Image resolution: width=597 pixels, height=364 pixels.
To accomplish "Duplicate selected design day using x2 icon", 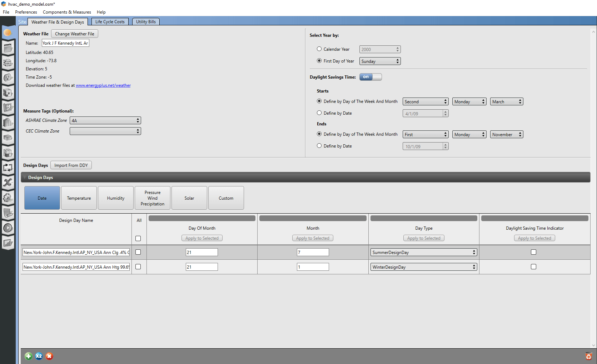I will click(x=39, y=356).
